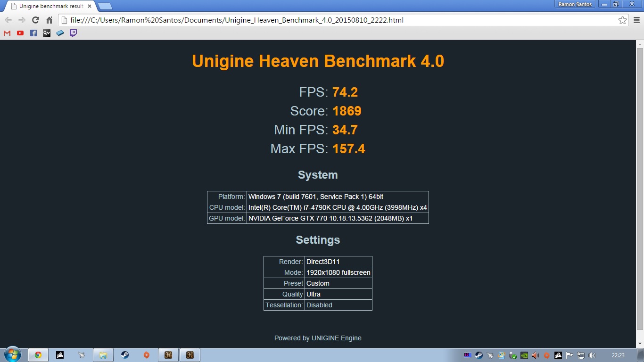This screenshot has width=644, height=362.
Task: Open Windows Explorer from taskbar
Action: click(x=103, y=355)
